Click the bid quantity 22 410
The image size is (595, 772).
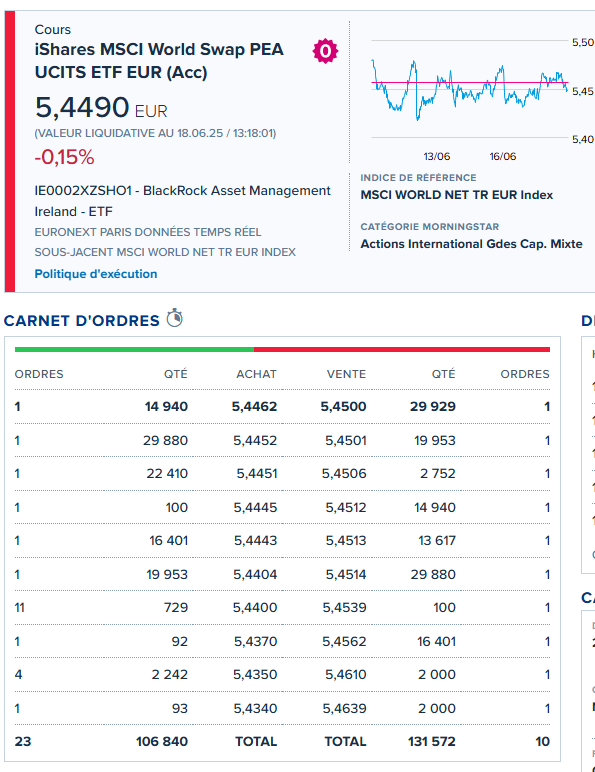pyautogui.click(x=167, y=474)
